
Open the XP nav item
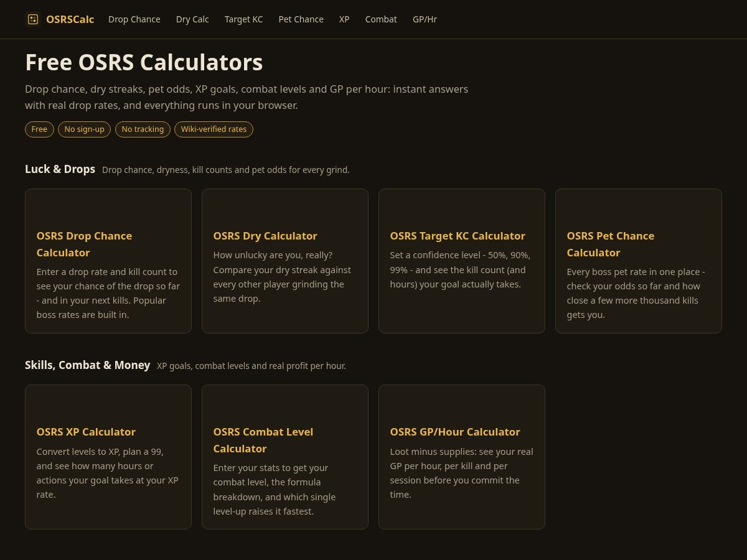pos(344,19)
